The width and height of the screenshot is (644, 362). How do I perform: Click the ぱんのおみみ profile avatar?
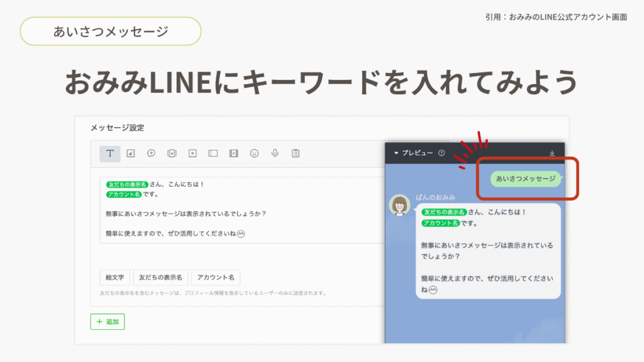click(x=400, y=206)
